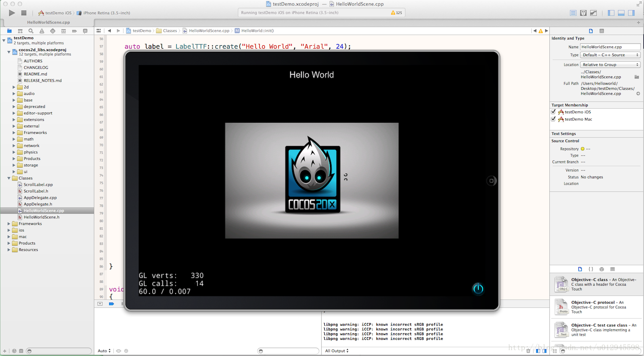Show the Project navigator
This screenshot has height=356, width=644.
9,31
